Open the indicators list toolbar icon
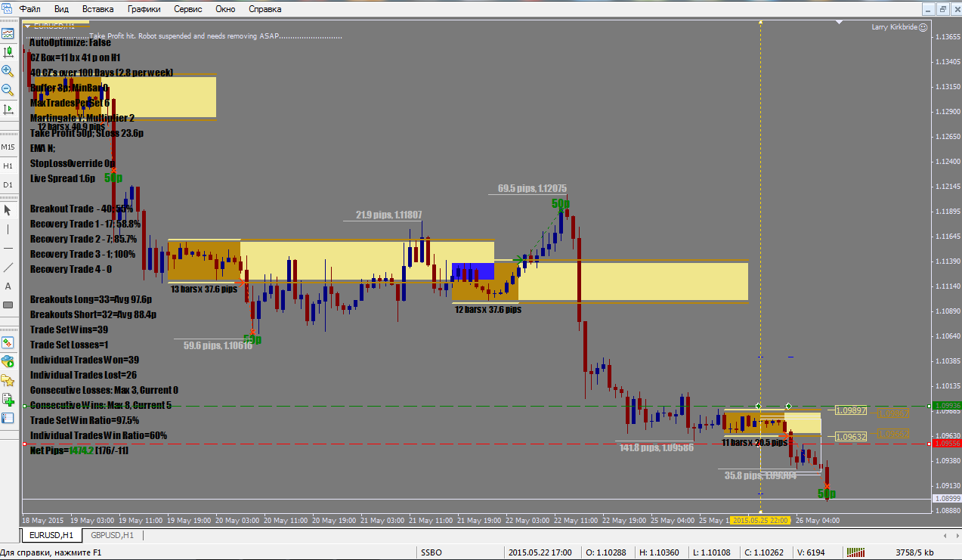The image size is (962, 560). [8, 34]
